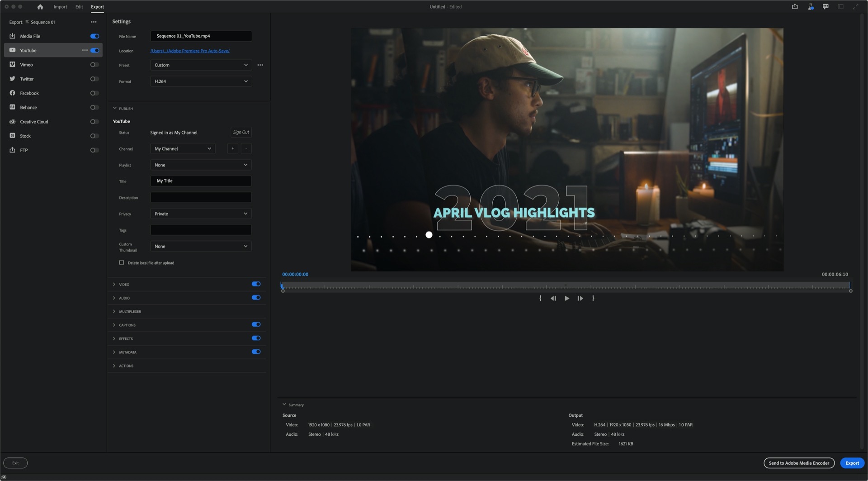Viewport: 868px width, 481px height.
Task: Open the Facebook destination settings
Action: tap(29, 93)
